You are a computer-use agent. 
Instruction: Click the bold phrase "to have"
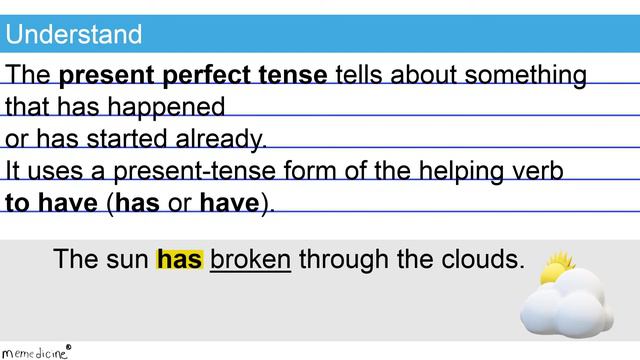coord(51,203)
